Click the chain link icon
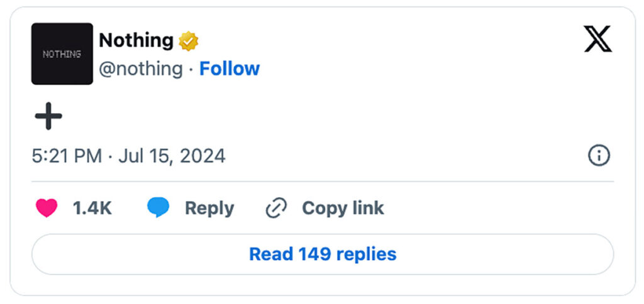This screenshot has height=304, width=644. tap(277, 208)
